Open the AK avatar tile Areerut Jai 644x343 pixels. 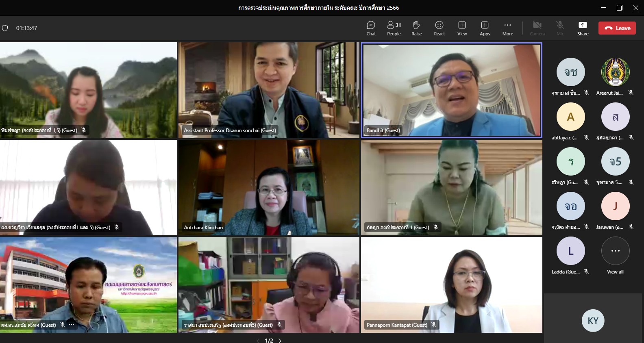tap(615, 72)
